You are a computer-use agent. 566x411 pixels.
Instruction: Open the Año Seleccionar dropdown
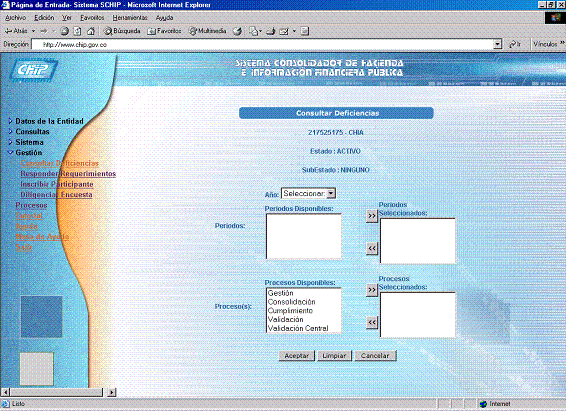(309, 193)
